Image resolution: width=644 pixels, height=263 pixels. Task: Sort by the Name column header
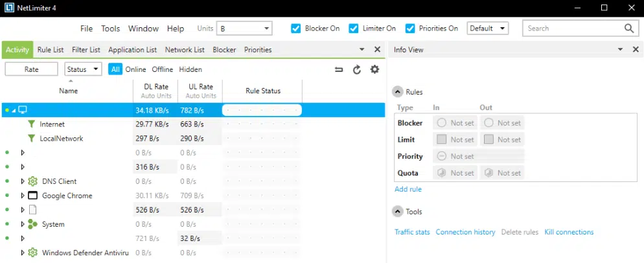[68, 91]
